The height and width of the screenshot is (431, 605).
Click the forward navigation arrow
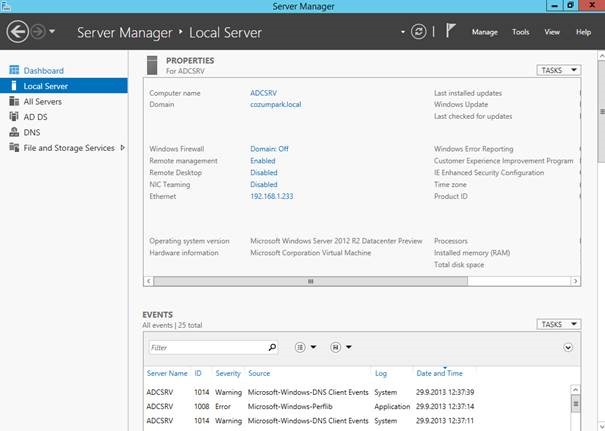pyautogui.click(x=38, y=32)
